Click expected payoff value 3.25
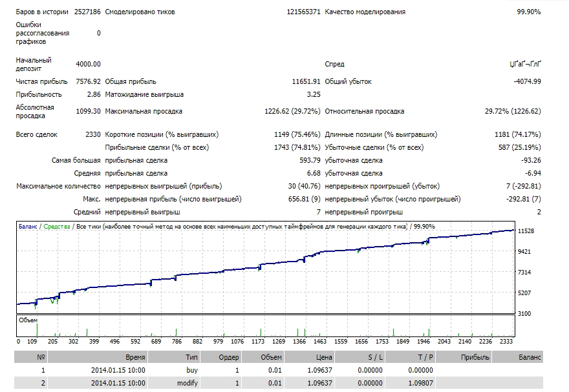The height and width of the screenshot is (392, 569). click(x=314, y=94)
